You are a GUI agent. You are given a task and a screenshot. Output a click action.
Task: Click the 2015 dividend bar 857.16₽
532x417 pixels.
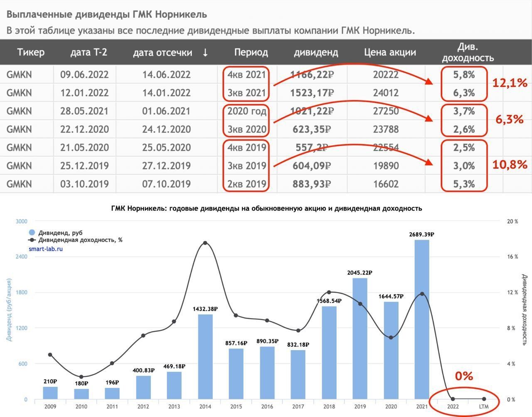tap(236, 374)
